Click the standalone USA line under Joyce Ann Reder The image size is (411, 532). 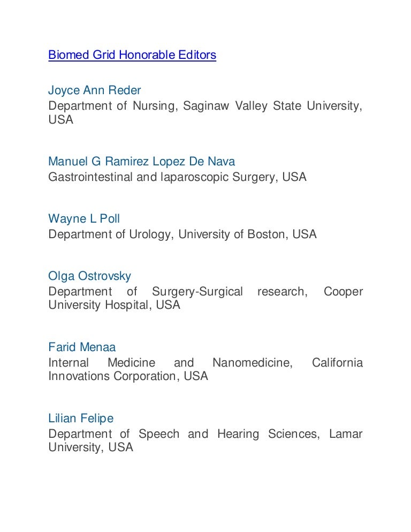coord(60,120)
